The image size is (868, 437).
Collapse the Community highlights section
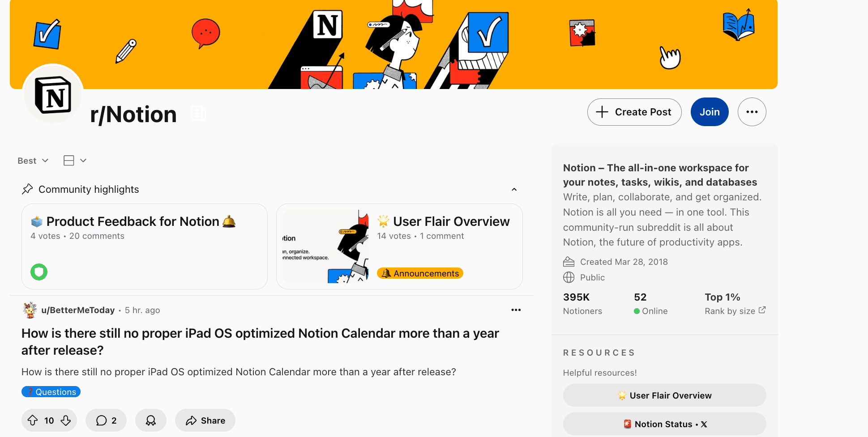tap(514, 190)
